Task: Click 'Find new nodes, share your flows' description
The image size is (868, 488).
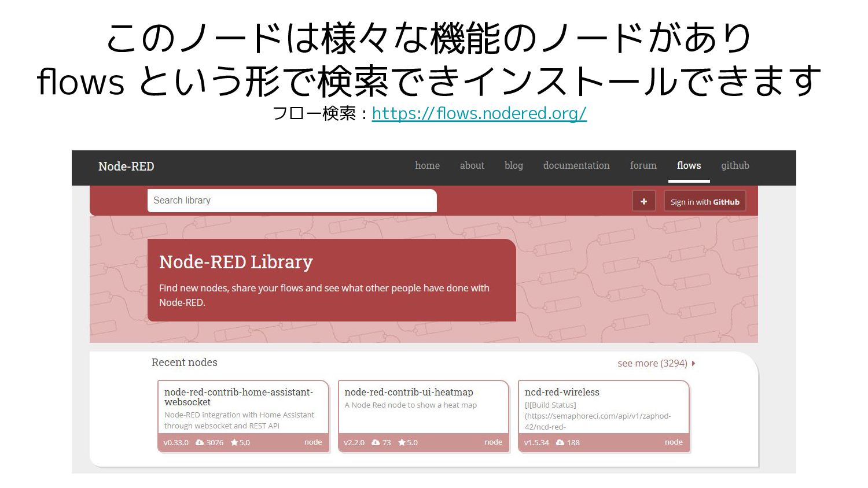Action: [x=324, y=295]
